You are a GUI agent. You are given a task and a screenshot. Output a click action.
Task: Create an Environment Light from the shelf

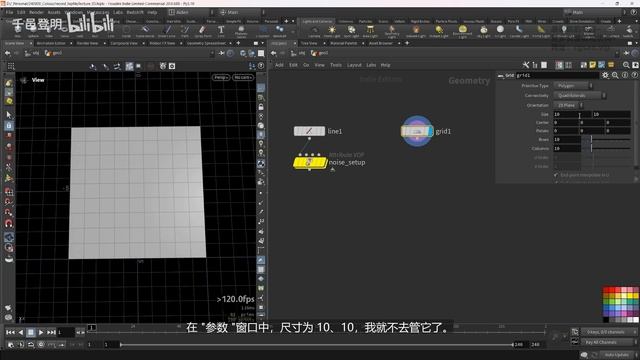click(x=462, y=31)
